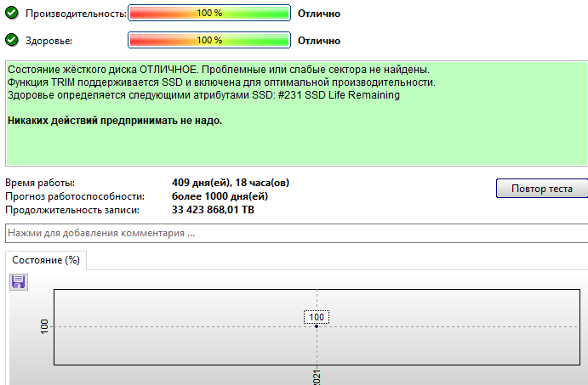
Task: Select the Состояние (%) tab
Action: coord(46,260)
